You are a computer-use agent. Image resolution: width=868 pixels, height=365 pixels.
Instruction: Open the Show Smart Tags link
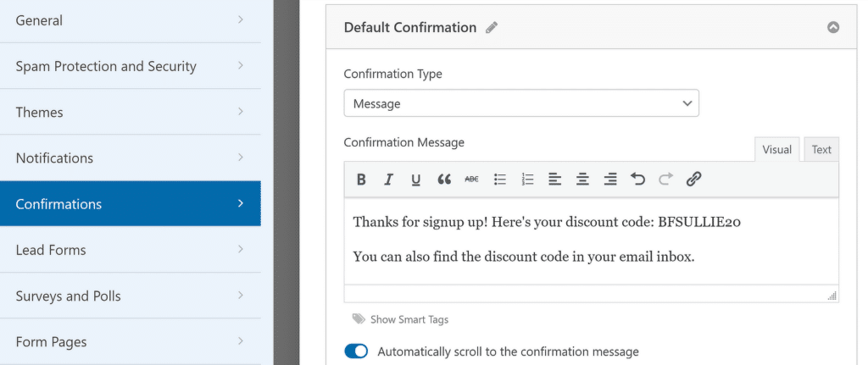tap(409, 319)
